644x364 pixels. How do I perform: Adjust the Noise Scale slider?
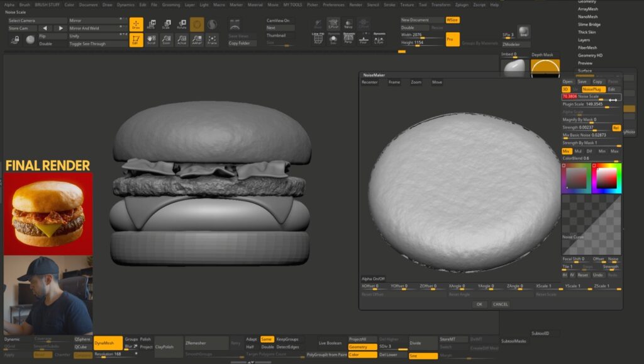tap(591, 96)
